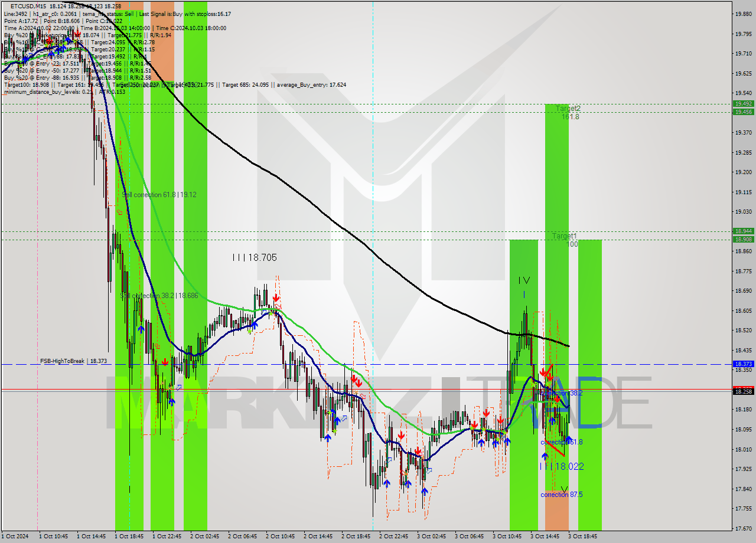This screenshot has width=756, height=543.
Task: Click 18.520 on the price scale
Action: click(x=743, y=331)
